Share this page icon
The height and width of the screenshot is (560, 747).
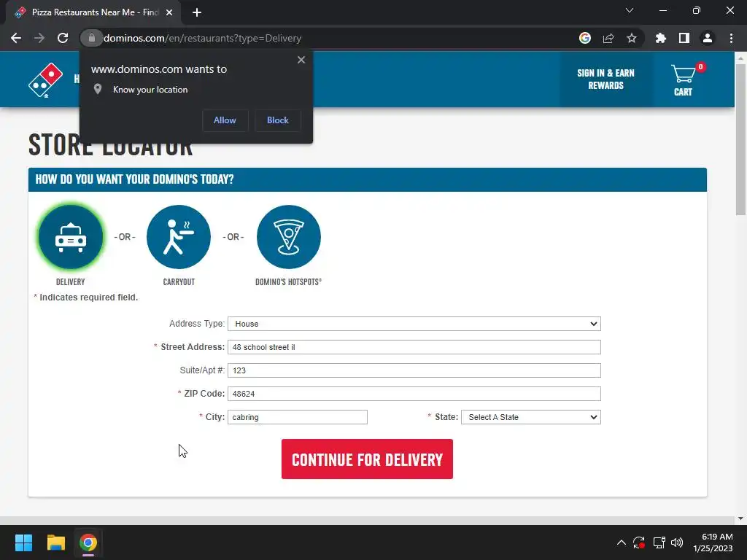608,38
